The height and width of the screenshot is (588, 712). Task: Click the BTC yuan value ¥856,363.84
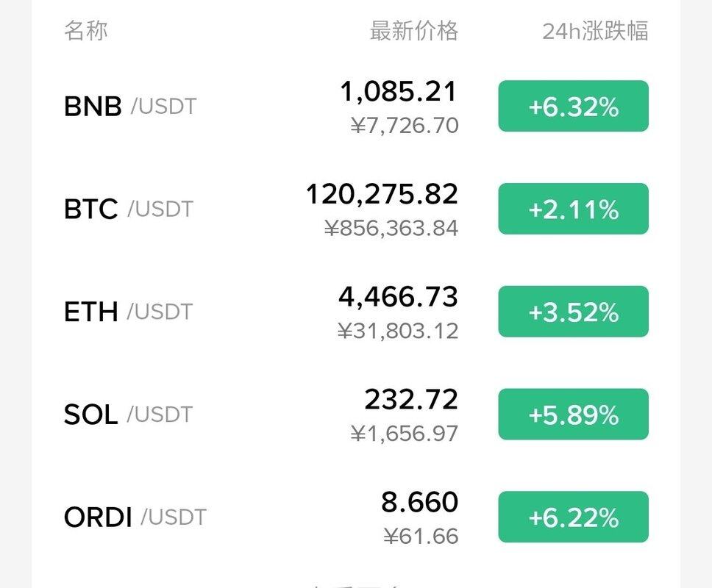[x=391, y=228]
